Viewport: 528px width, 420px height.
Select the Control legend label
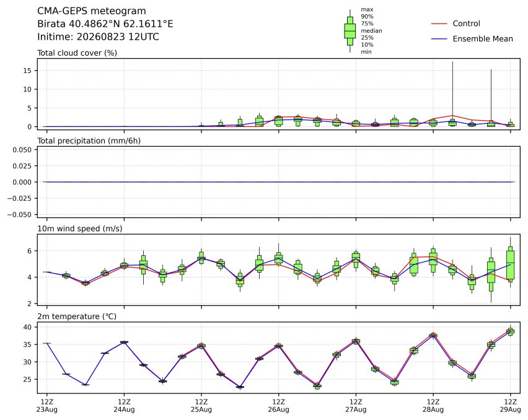(x=467, y=24)
